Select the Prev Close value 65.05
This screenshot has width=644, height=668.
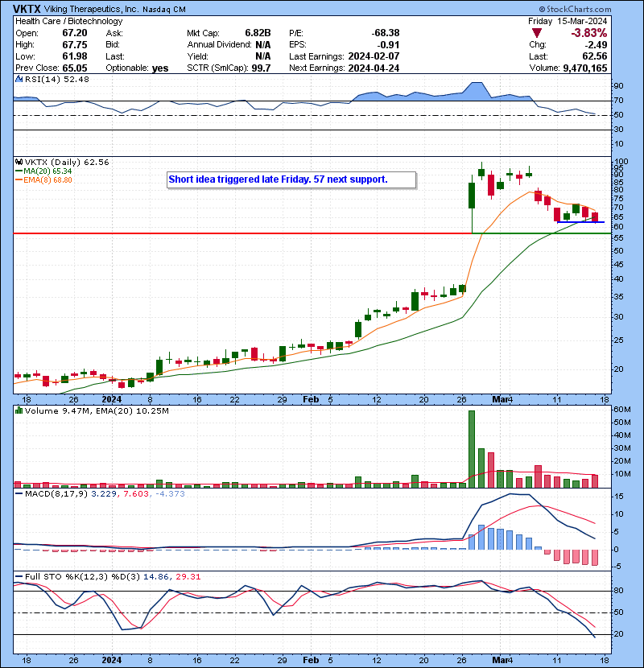[x=75, y=68]
